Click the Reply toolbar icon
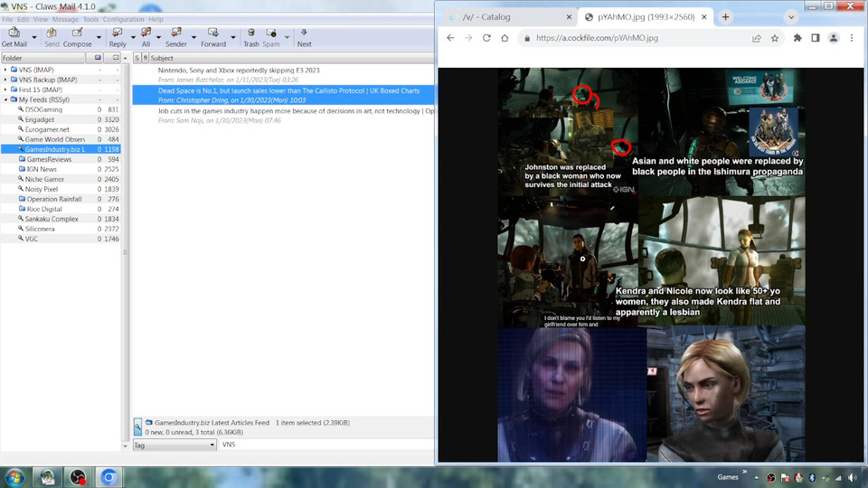868x488 pixels. click(x=118, y=37)
